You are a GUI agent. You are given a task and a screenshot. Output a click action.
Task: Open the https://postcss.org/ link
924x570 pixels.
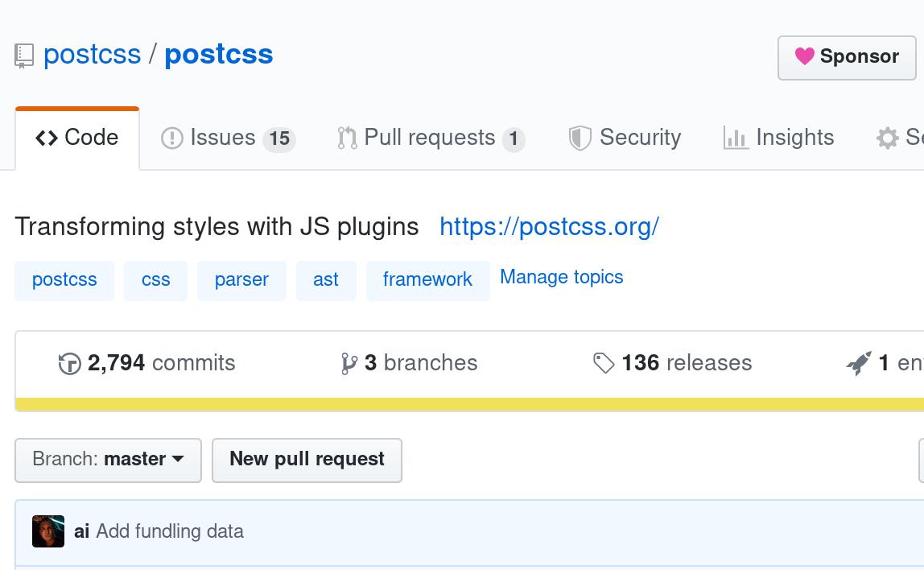click(550, 226)
